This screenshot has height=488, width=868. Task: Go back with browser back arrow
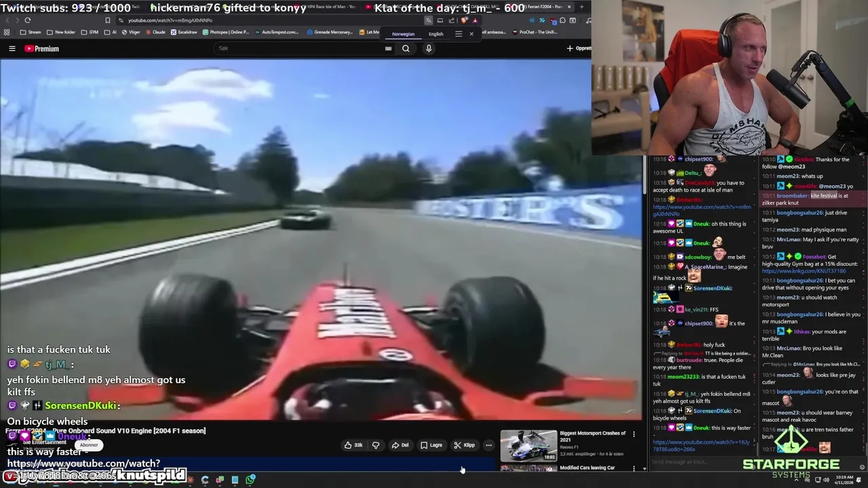(7, 20)
